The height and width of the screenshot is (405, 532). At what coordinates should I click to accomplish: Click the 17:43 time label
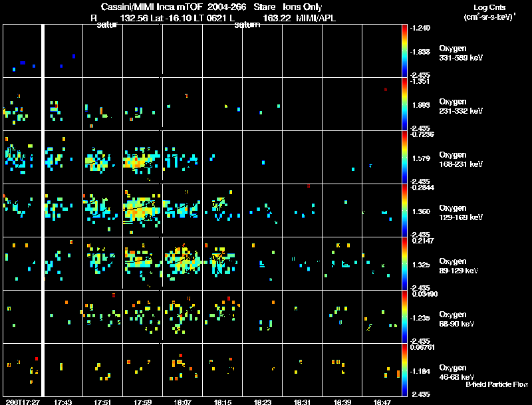pos(63,402)
